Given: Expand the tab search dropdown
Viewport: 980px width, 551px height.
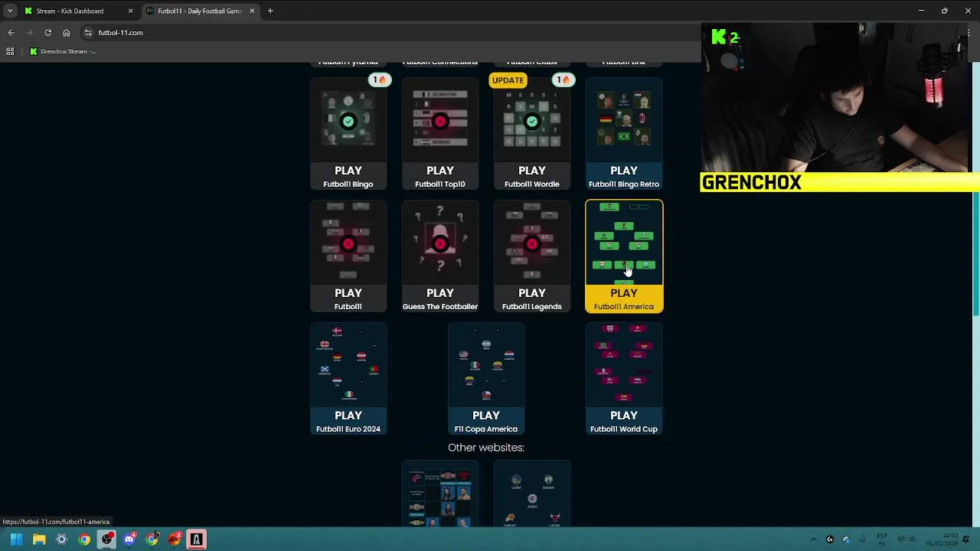Looking at the screenshot, I should point(9,11).
